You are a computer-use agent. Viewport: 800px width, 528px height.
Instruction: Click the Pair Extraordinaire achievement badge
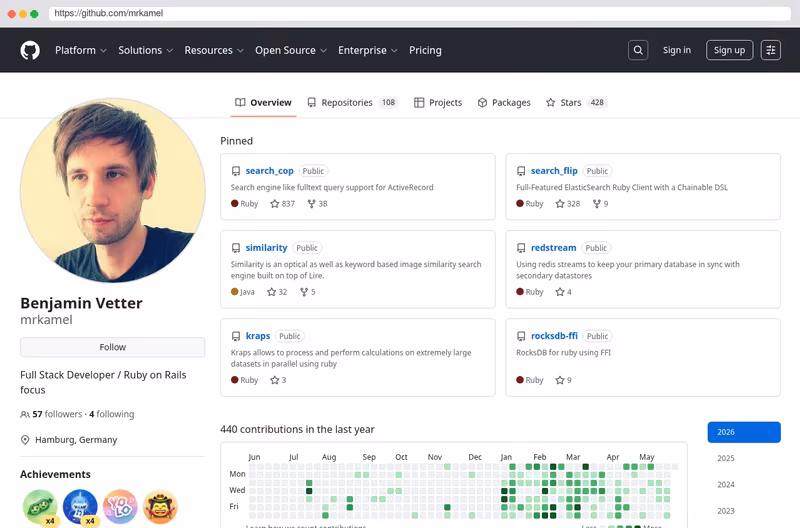[x=40, y=507]
